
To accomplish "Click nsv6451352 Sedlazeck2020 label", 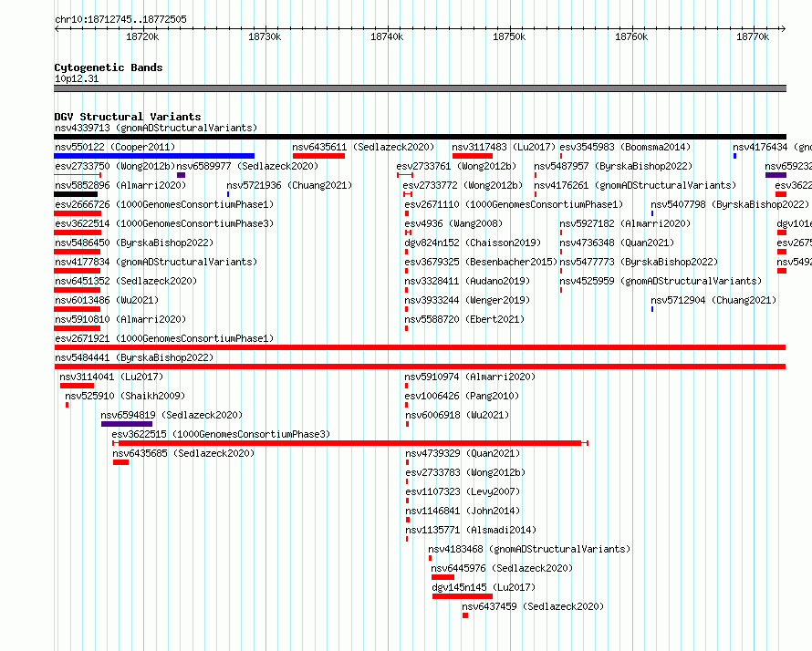I will (x=126, y=281).
